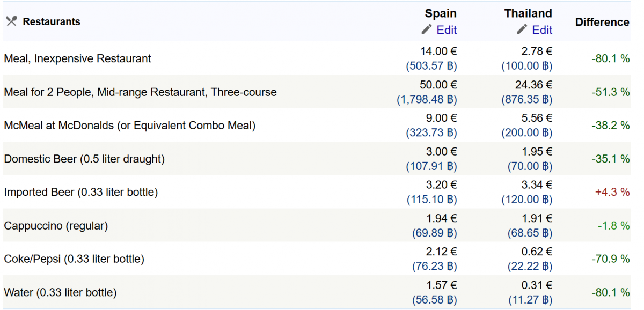Click the pencil icon under Thailand

pos(522,29)
